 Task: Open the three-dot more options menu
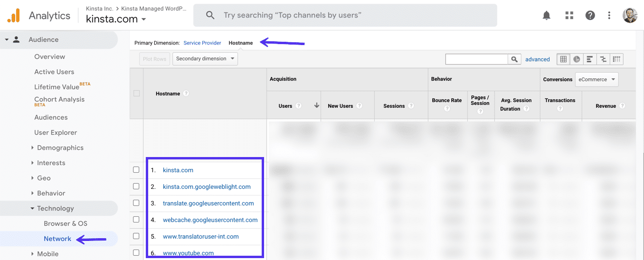[609, 16]
